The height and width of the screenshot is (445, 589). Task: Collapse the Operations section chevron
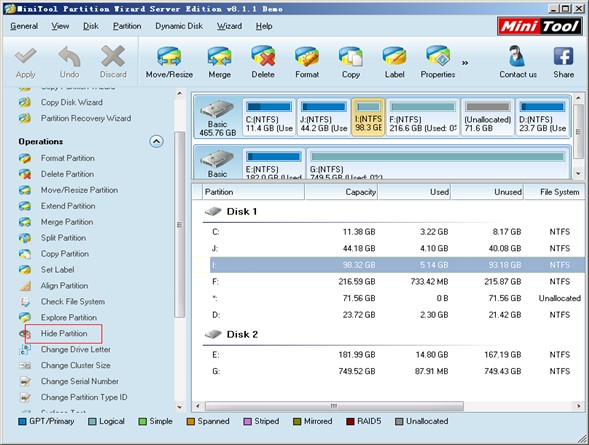[x=156, y=142]
